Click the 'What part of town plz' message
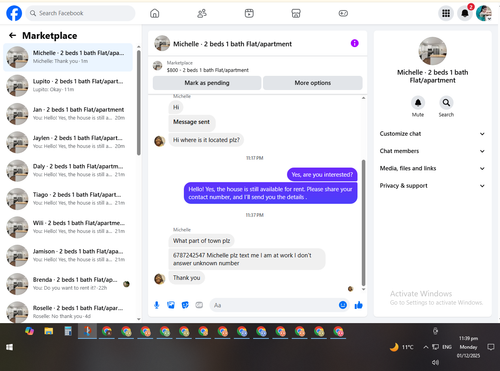Image resolution: width=500 pixels, height=371 pixels. pyautogui.click(x=201, y=241)
